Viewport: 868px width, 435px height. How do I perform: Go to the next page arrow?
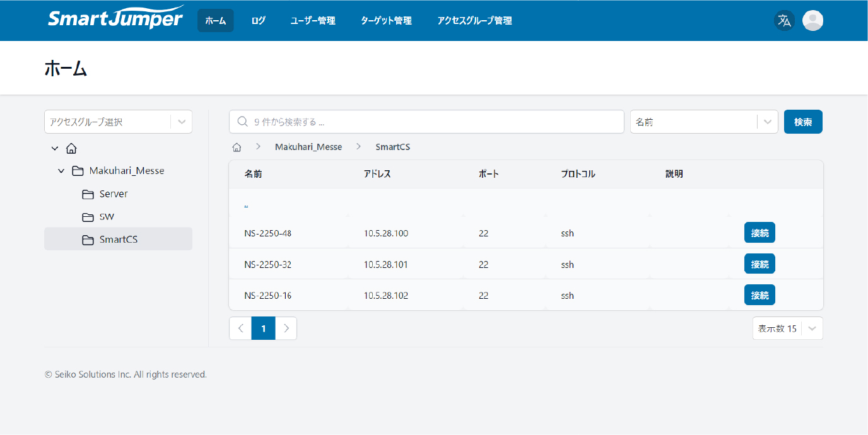tap(286, 328)
